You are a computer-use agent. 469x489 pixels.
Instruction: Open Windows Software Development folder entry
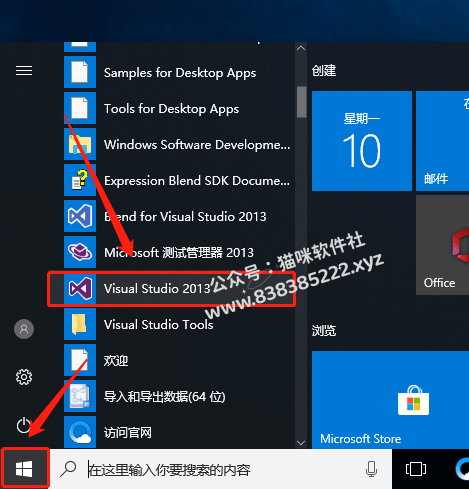[179, 145]
